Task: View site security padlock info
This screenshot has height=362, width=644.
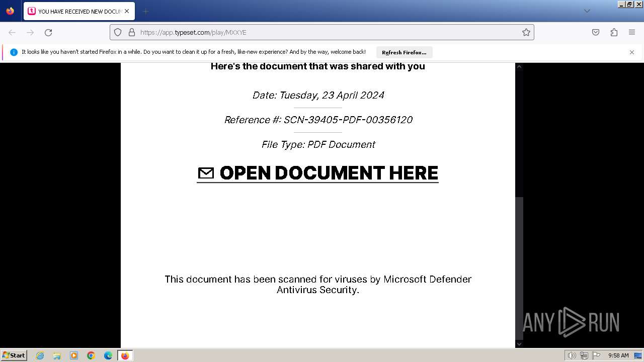Action: (132, 32)
